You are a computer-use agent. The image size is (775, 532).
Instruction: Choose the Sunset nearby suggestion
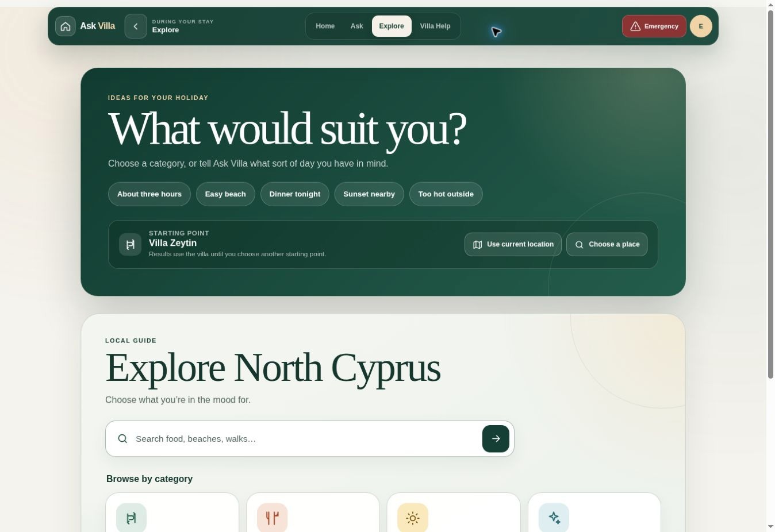[x=369, y=194]
